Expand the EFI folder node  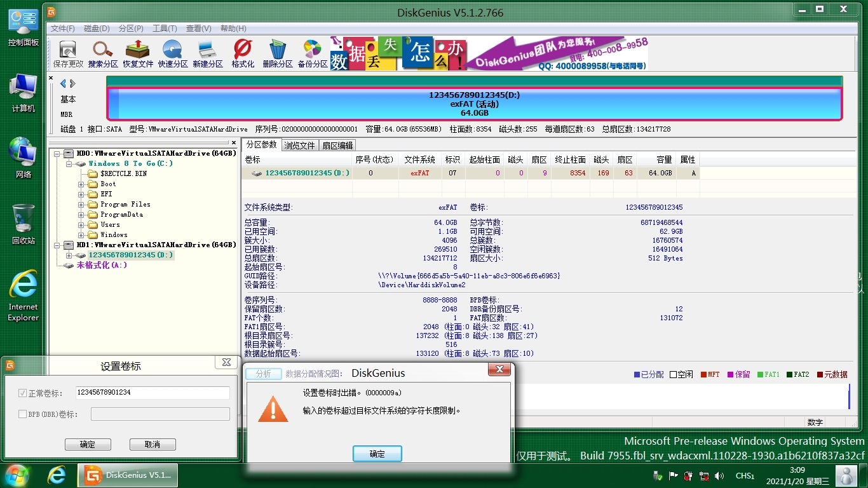coord(81,194)
